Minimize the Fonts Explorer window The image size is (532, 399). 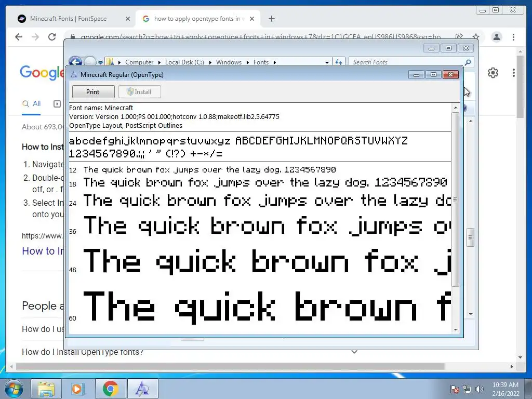[x=432, y=48]
